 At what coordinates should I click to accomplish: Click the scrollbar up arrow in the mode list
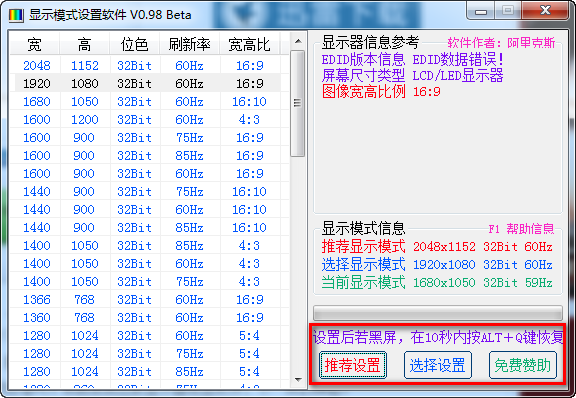298,41
